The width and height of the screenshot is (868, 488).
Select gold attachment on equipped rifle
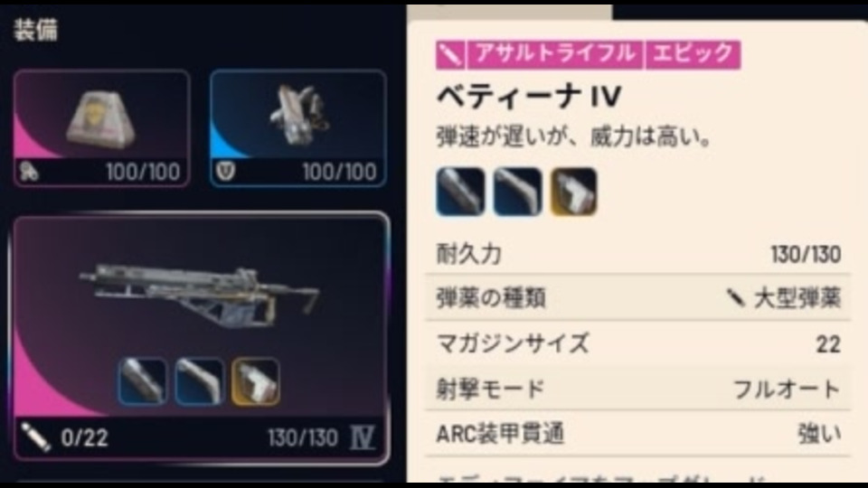click(255, 381)
